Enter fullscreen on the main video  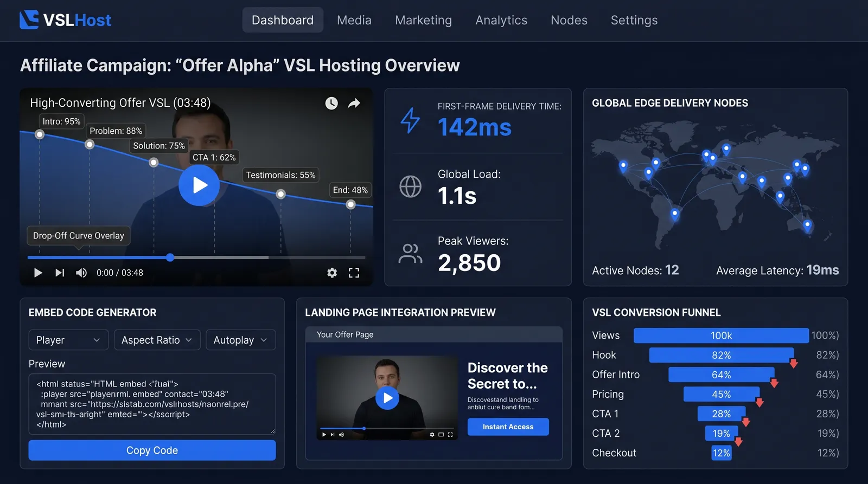(x=354, y=273)
